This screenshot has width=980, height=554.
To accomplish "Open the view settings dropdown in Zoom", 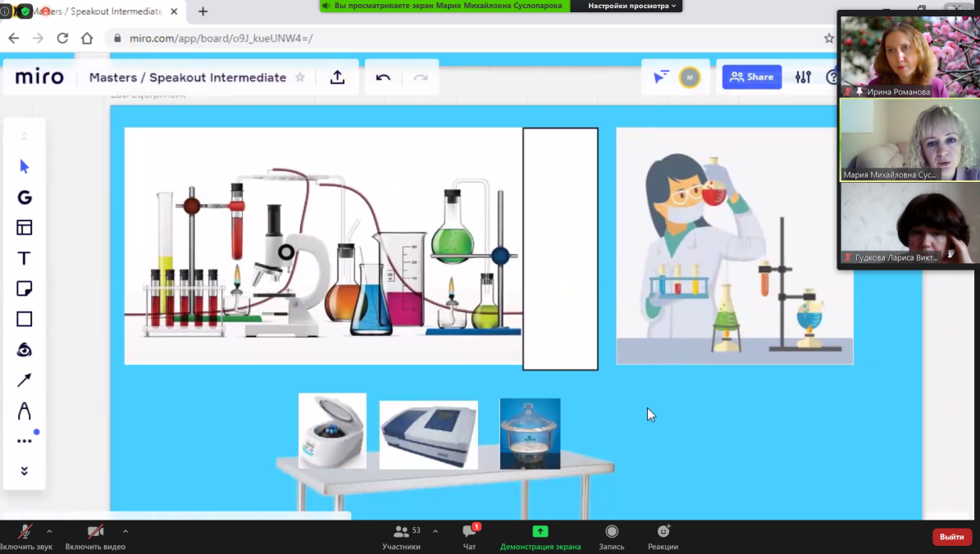I will (631, 6).
